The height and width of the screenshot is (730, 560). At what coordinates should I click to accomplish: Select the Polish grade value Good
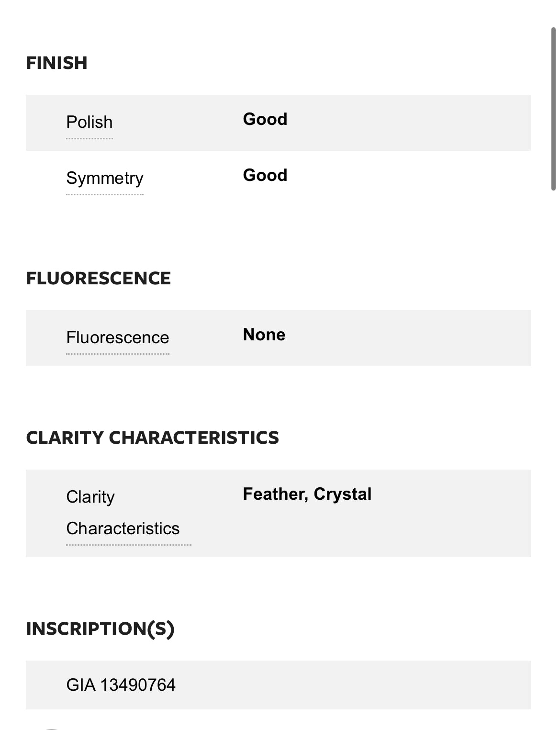click(x=265, y=119)
